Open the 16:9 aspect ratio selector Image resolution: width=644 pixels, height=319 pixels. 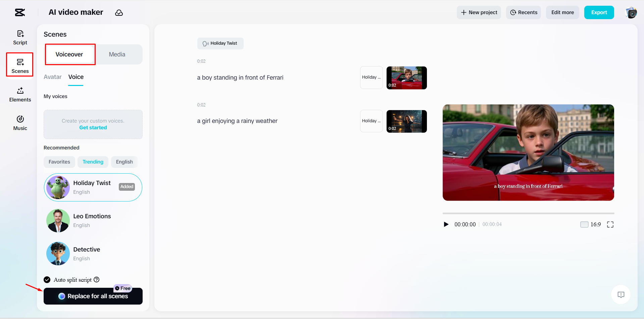(x=594, y=224)
